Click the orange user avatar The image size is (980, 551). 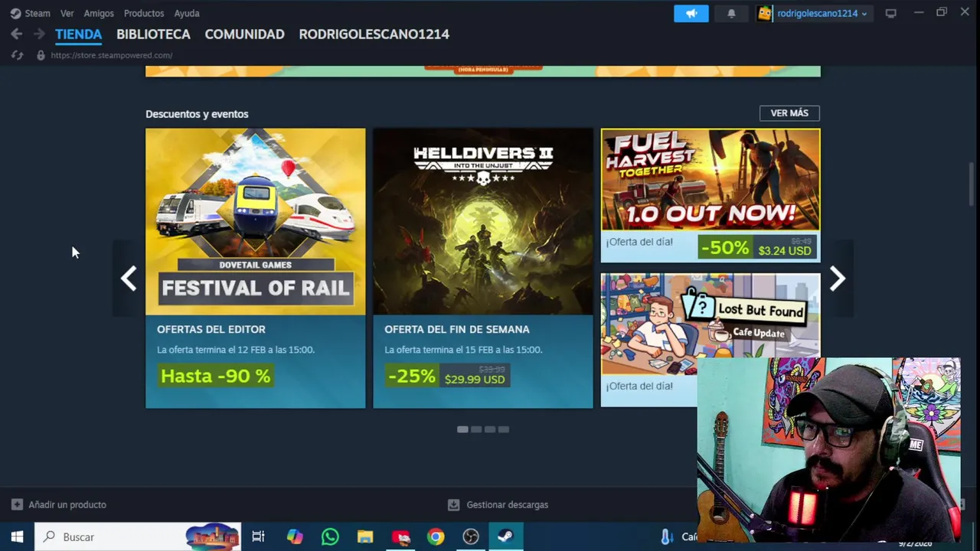[x=764, y=13]
